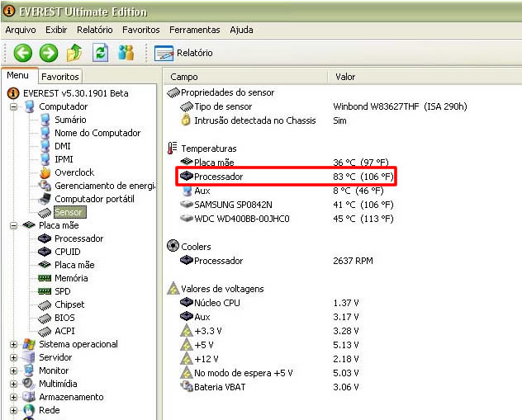Expand the Sistema operacional node

[x=13, y=345]
